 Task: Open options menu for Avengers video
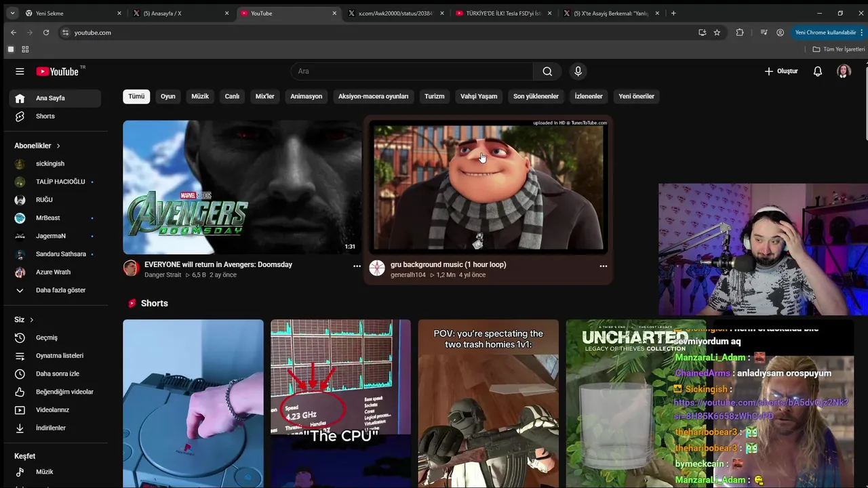(x=357, y=266)
